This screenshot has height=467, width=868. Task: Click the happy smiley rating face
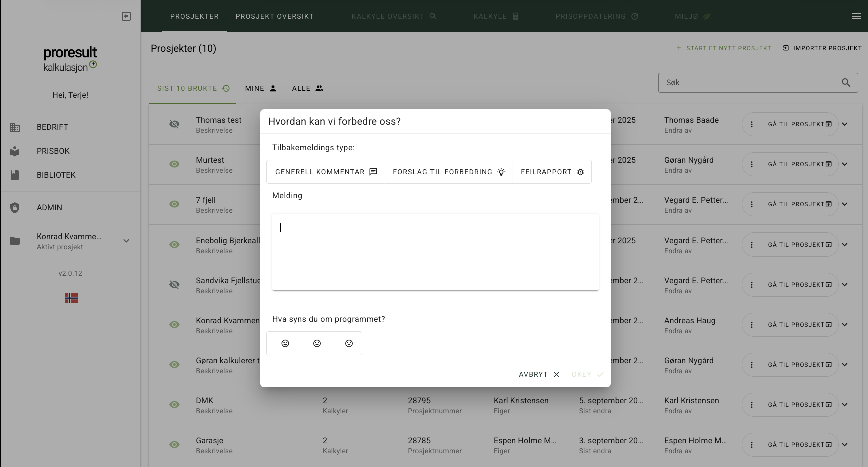pos(285,343)
